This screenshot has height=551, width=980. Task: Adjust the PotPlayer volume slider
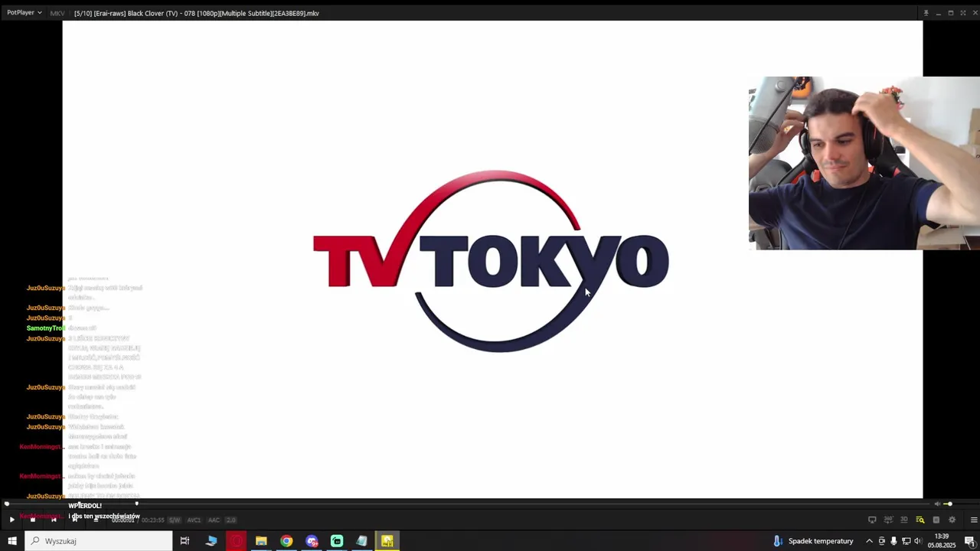[x=958, y=504]
